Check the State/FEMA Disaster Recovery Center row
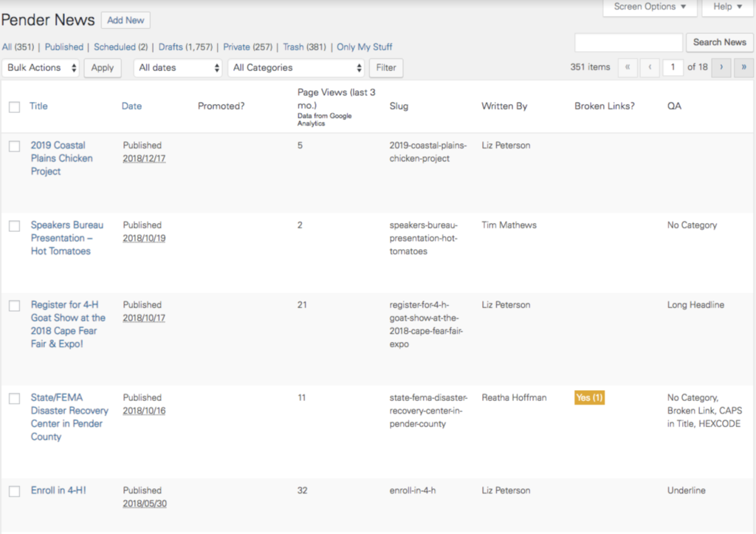This screenshot has height=534, width=756. (15, 398)
